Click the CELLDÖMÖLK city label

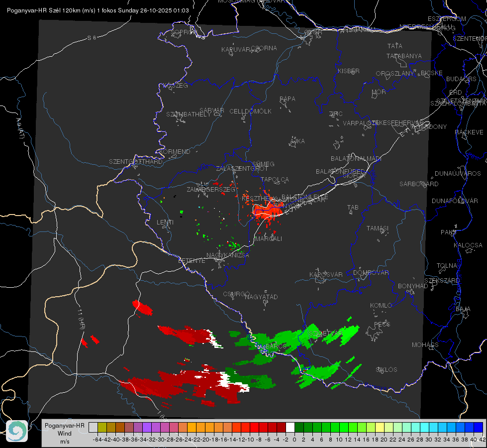(250, 111)
